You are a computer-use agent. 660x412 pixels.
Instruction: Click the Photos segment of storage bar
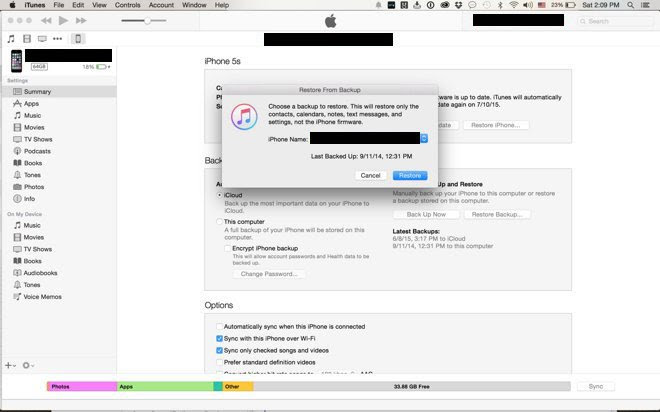(x=82, y=386)
